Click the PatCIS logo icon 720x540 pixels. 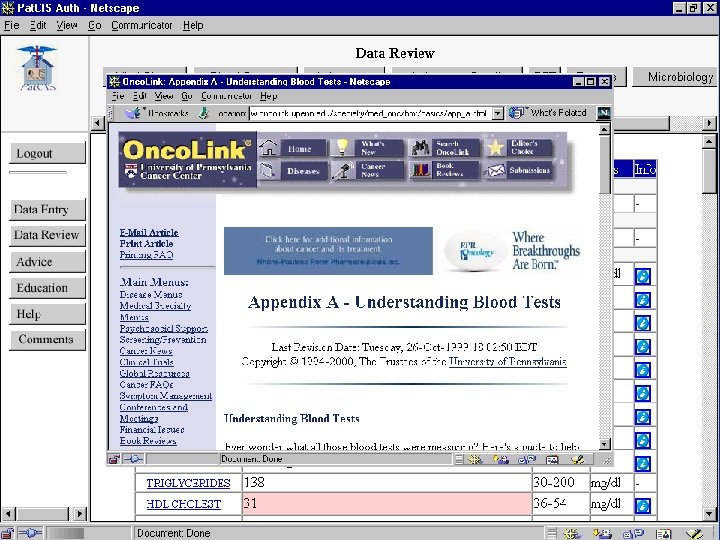pyautogui.click(x=39, y=68)
